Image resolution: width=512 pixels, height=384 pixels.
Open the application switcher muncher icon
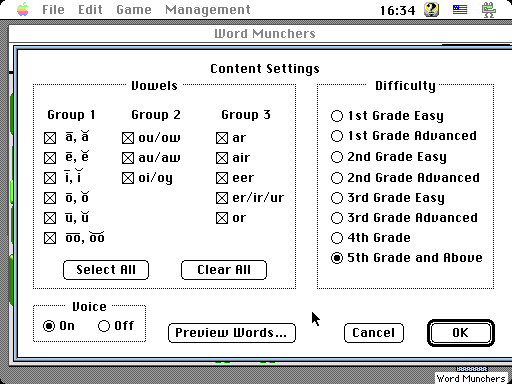point(489,10)
